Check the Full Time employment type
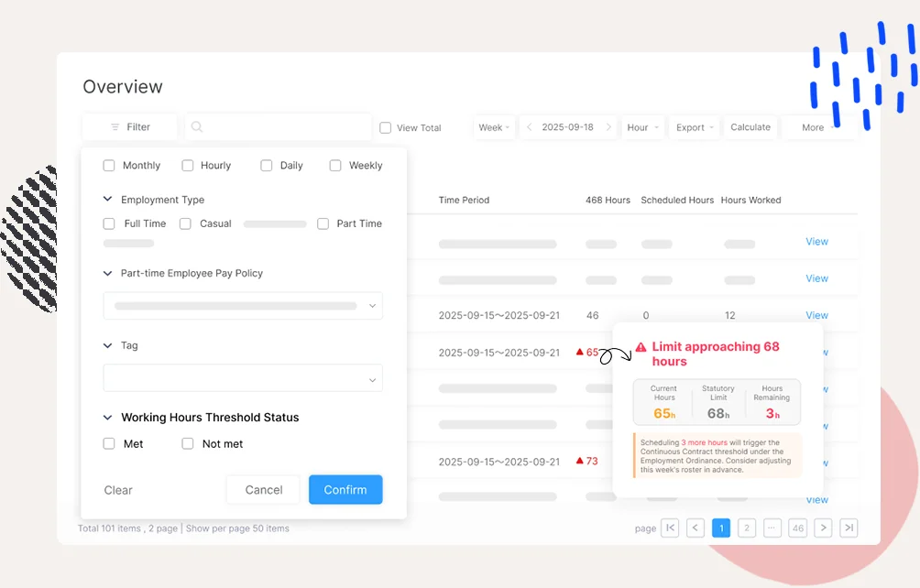920x588 pixels. [109, 223]
